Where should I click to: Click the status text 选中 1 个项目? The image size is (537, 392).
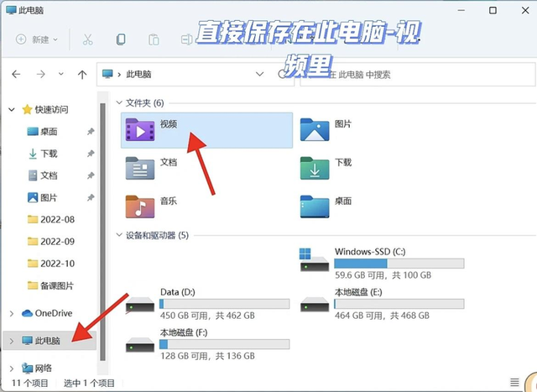[x=89, y=383]
